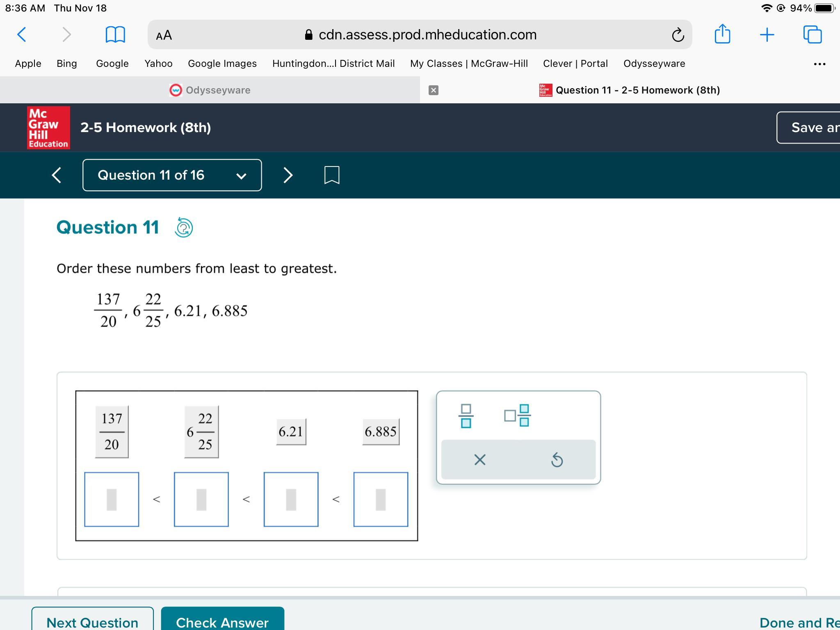
Task: Select the first answer input box
Action: point(112,499)
